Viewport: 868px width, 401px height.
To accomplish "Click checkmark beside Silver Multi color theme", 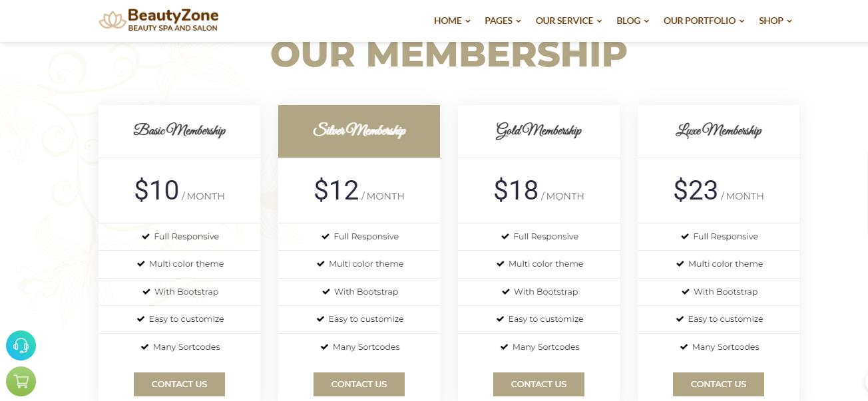I will [x=321, y=264].
